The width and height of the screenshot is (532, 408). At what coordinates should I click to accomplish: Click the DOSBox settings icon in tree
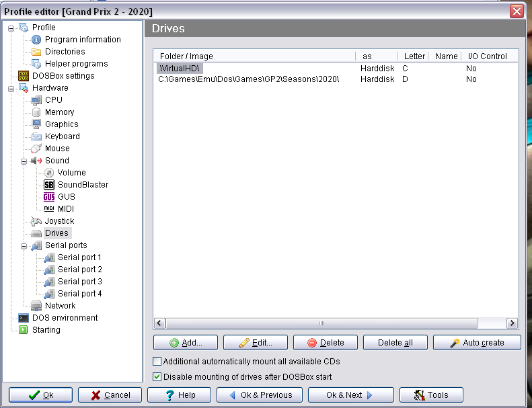click(x=24, y=76)
